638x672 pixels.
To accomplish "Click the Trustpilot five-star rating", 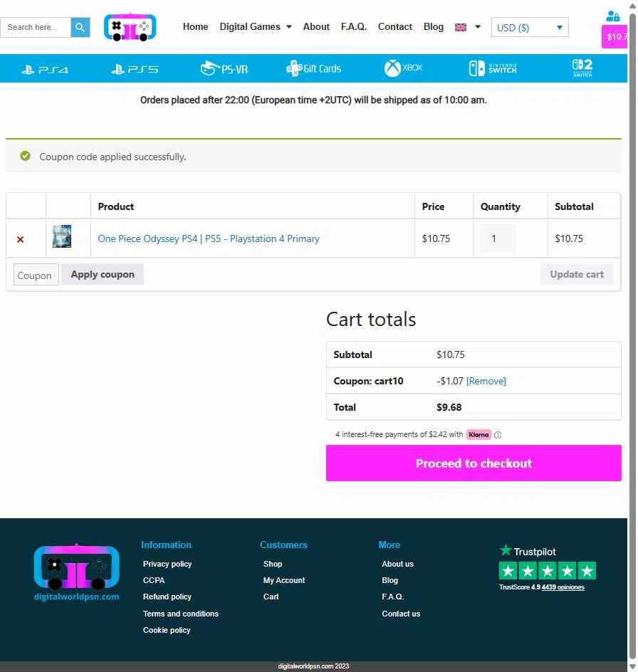I will click(x=548, y=571).
